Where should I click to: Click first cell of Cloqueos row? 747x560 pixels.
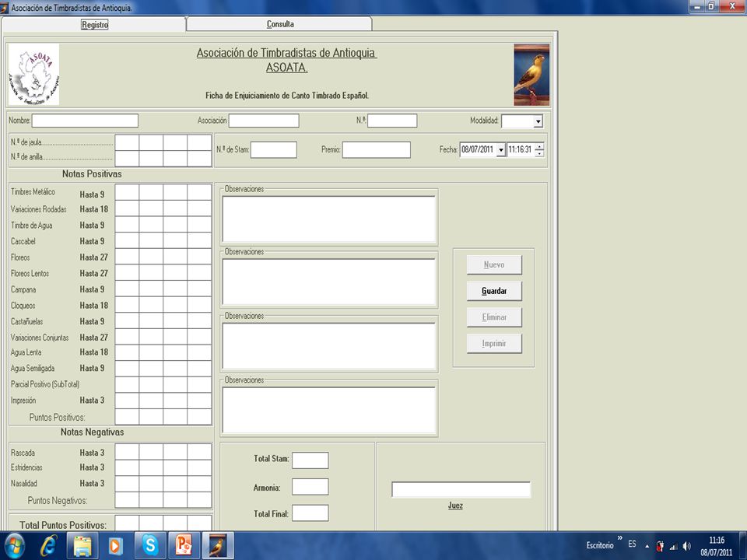coord(127,305)
